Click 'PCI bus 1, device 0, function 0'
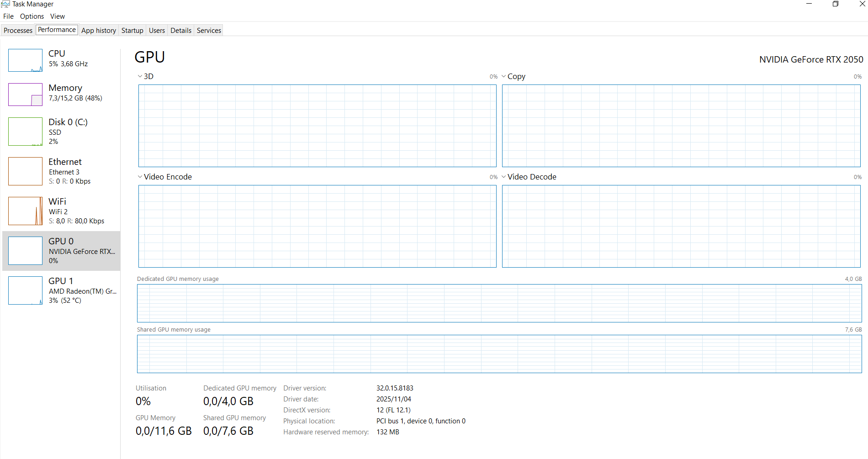This screenshot has height=459, width=868. click(421, 421)
